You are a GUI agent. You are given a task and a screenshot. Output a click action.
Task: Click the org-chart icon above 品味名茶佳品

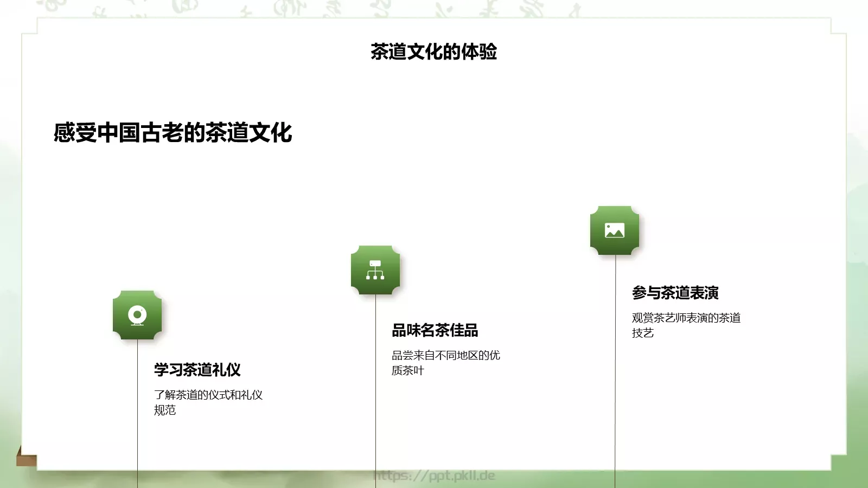coord(375,270)
